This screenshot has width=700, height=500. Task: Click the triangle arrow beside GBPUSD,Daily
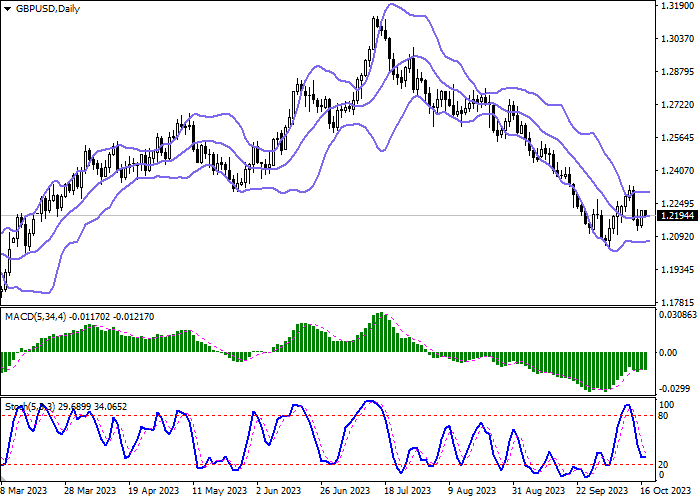coord(7,9)
